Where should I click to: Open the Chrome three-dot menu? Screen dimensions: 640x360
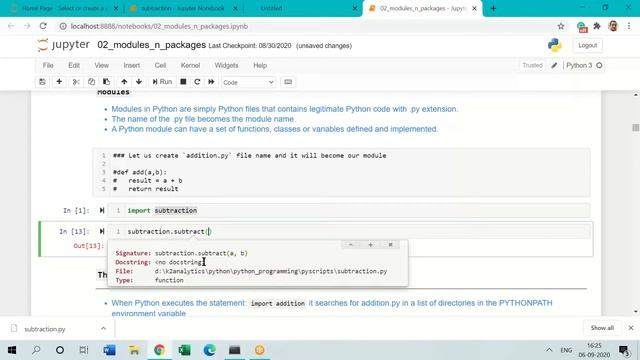pos(629,26)
